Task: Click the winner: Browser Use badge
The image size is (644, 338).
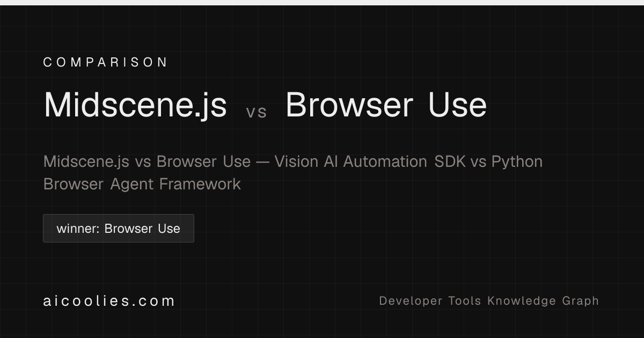Action: tap(119, 229)
